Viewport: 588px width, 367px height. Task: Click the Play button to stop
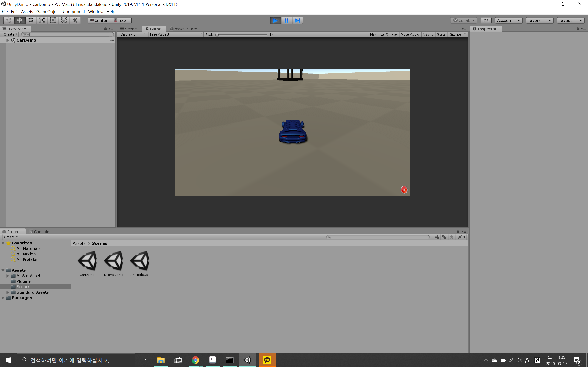click(275, 20)
